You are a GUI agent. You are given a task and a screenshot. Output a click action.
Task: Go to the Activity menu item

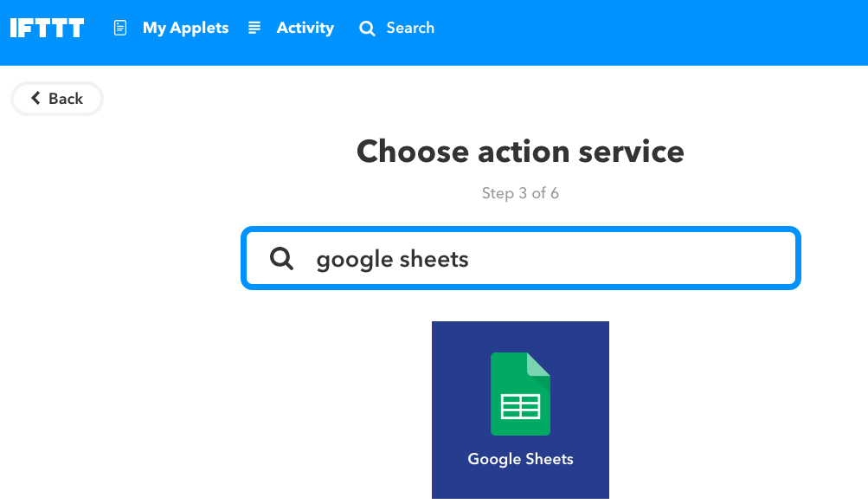coord(305,28)
